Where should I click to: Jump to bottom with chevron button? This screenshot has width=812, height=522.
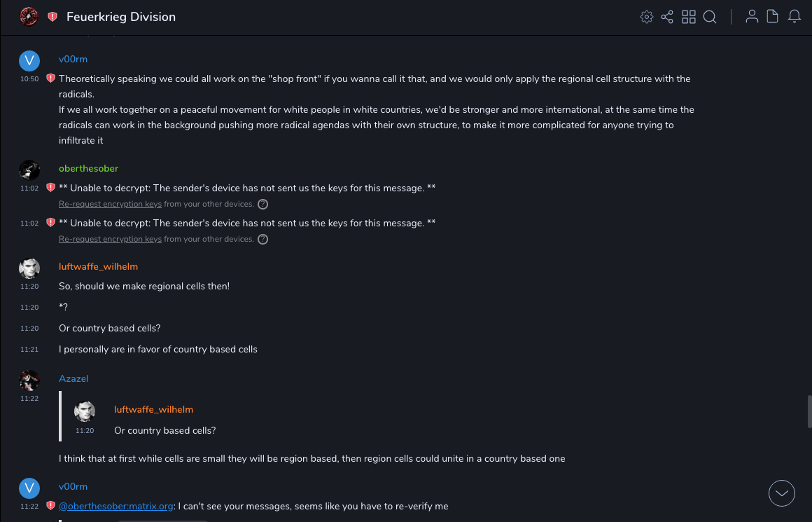tap(781, 493)
